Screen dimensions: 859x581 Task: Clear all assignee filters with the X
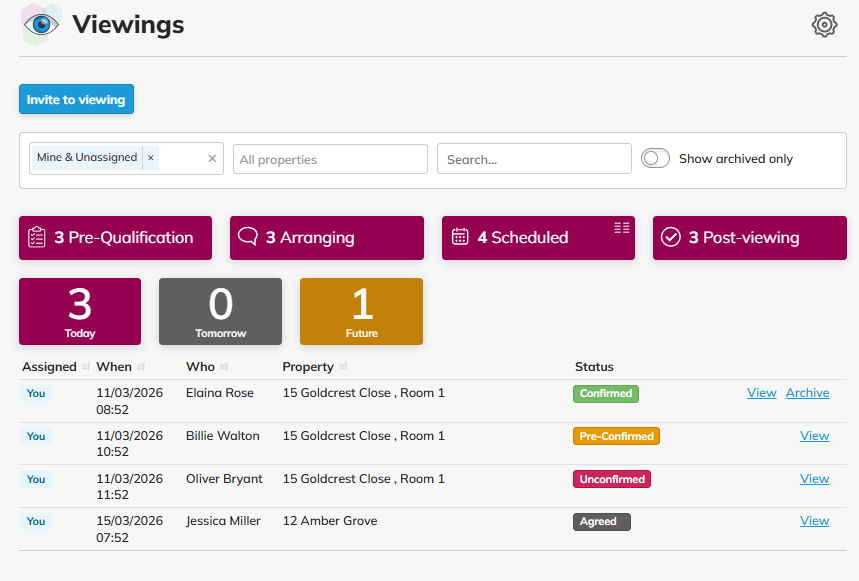(x=212, y=158)
